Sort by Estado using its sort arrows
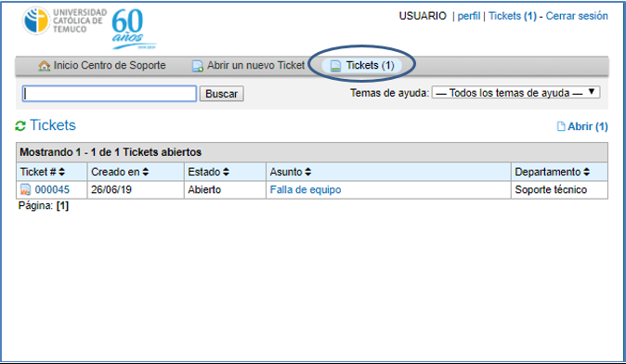The width and height of the screenshot is (626, 364). tap(226, 172)
